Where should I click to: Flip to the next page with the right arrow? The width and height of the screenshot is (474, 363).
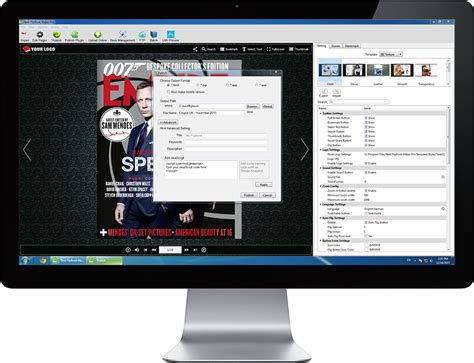click(305, 150)
